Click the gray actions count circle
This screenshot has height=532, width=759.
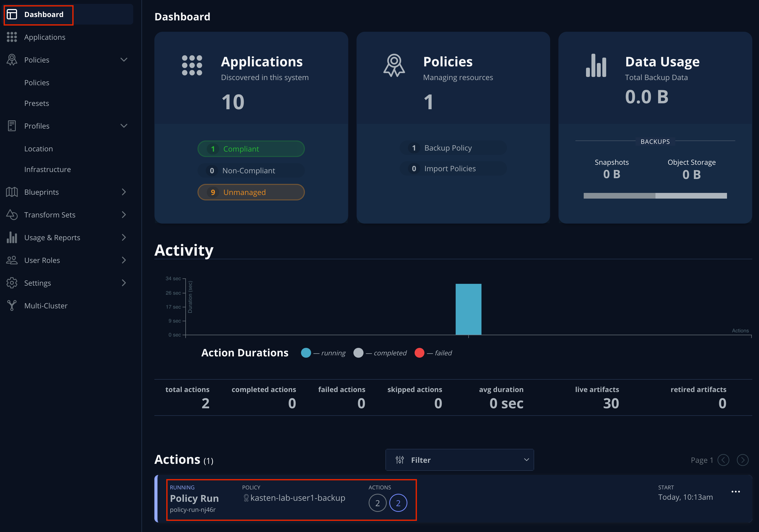click(x=377, y=503)
